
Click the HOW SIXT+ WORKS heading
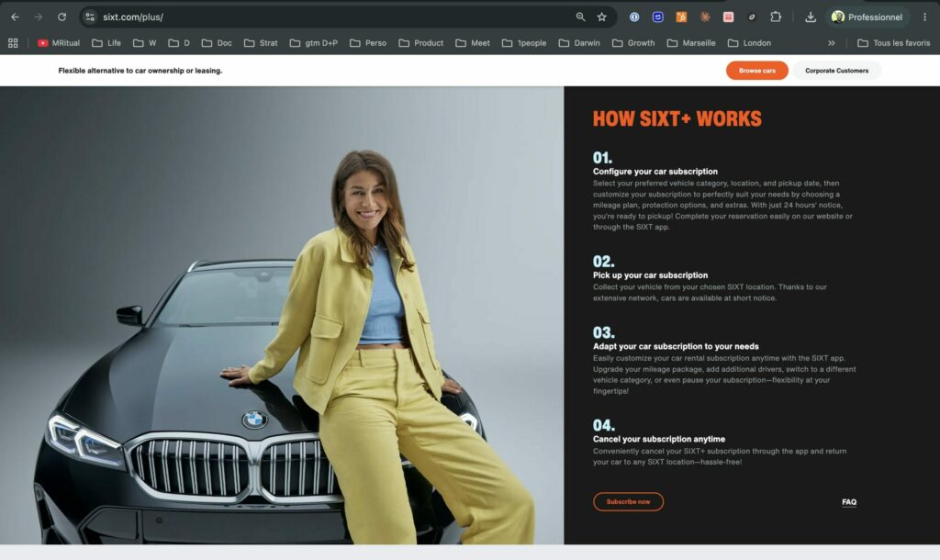(677, 118)
